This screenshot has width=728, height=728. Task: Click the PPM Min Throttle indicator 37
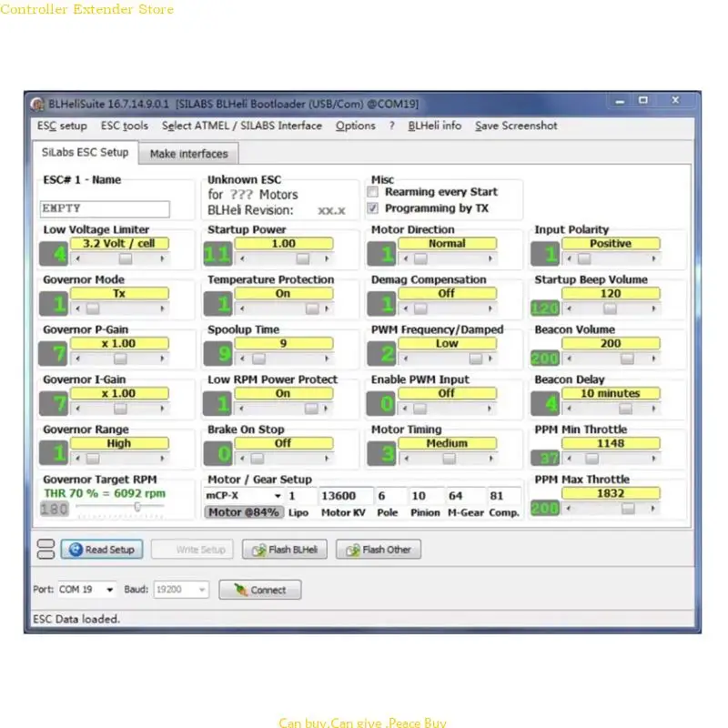coord(545,458)
